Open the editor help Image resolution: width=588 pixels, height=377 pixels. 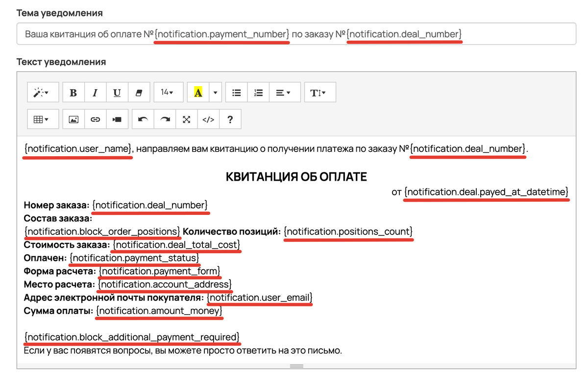point(230,119)
